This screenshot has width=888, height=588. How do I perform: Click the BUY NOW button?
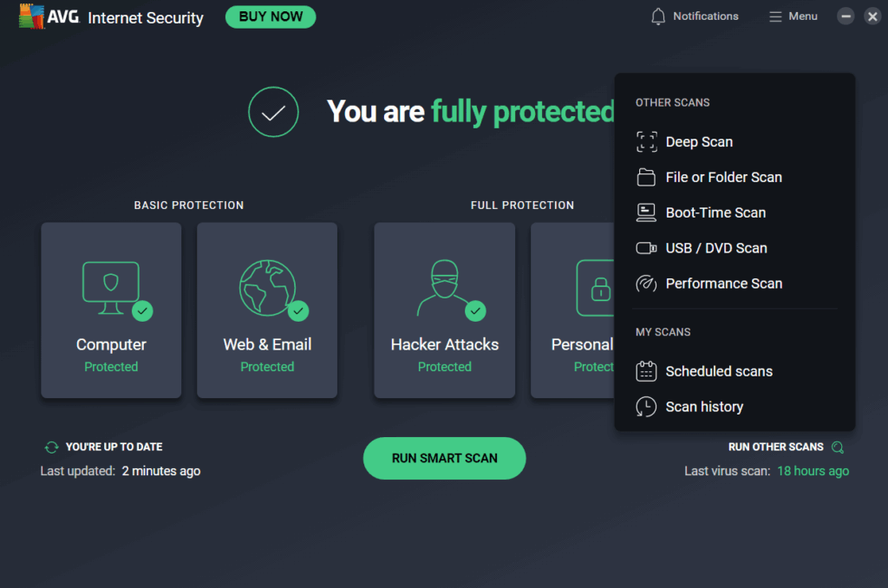tap(271, 16)
